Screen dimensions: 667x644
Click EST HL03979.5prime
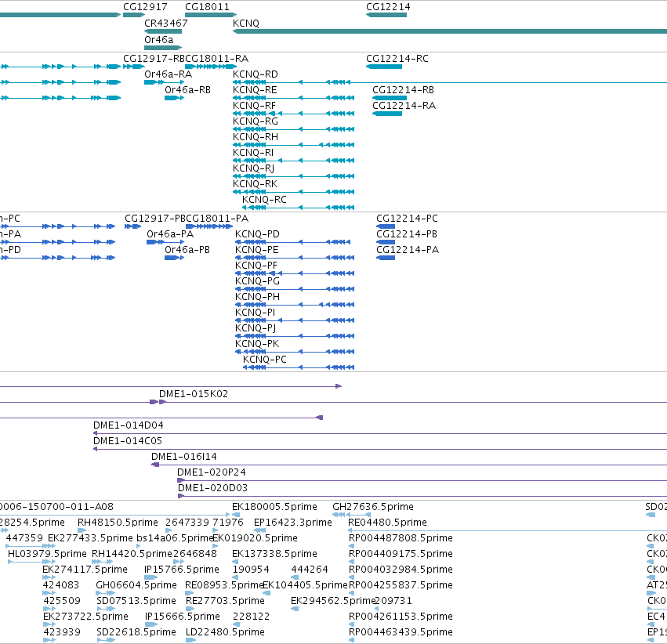[x=47, y=555]
